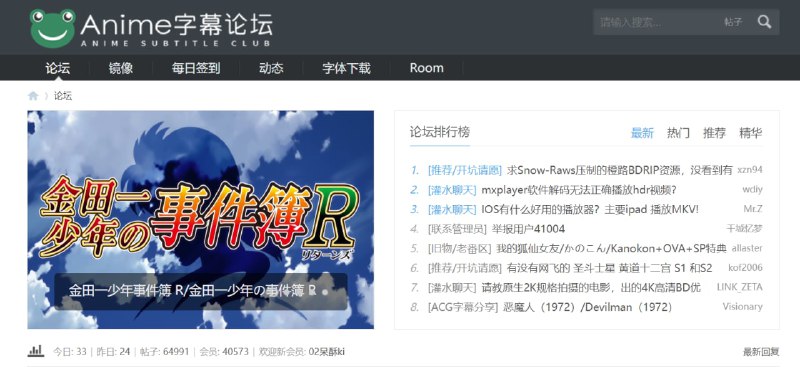
Task: Click the bar-chart statistics icon
Action: tap(36, 351)
